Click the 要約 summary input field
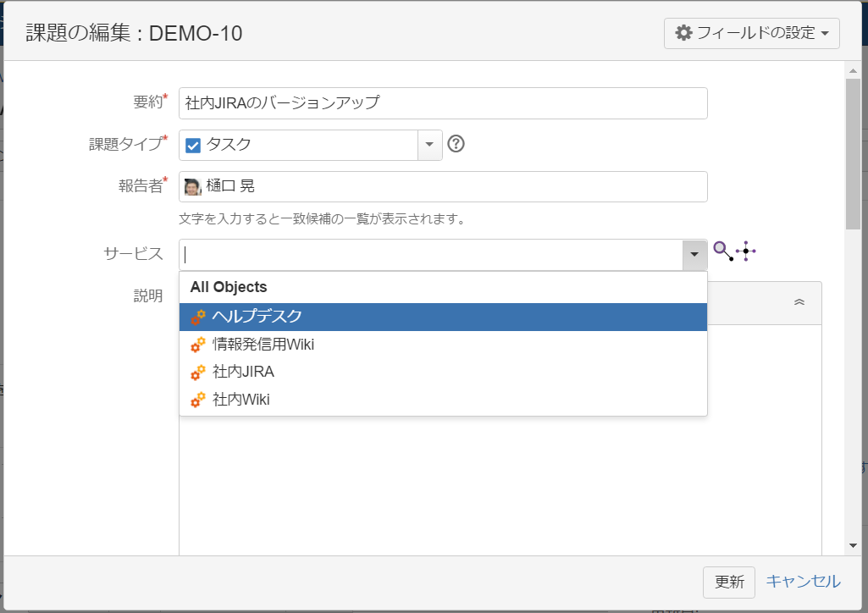This screenshot has width=868, height=613. click(x=443, y=103)
